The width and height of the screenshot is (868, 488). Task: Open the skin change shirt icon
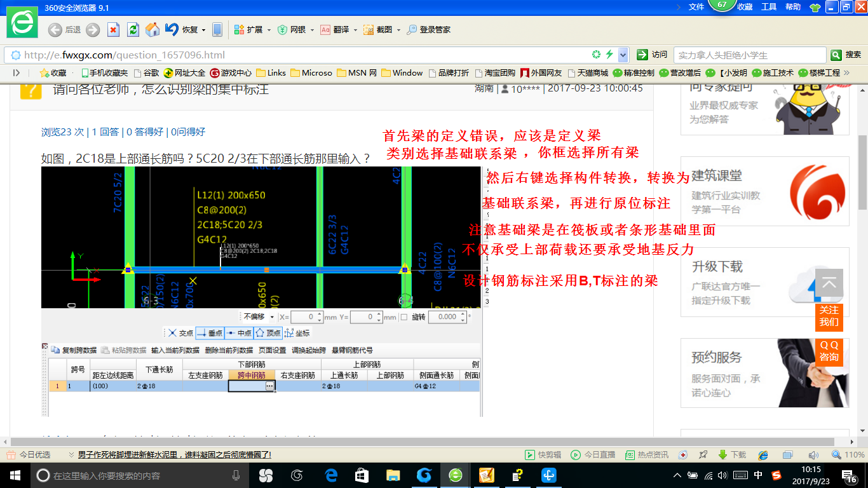point(815,7)
